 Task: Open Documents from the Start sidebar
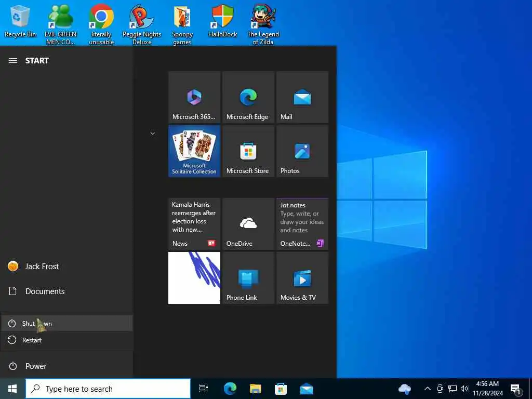pyautogui.click(x=66, y=291)
